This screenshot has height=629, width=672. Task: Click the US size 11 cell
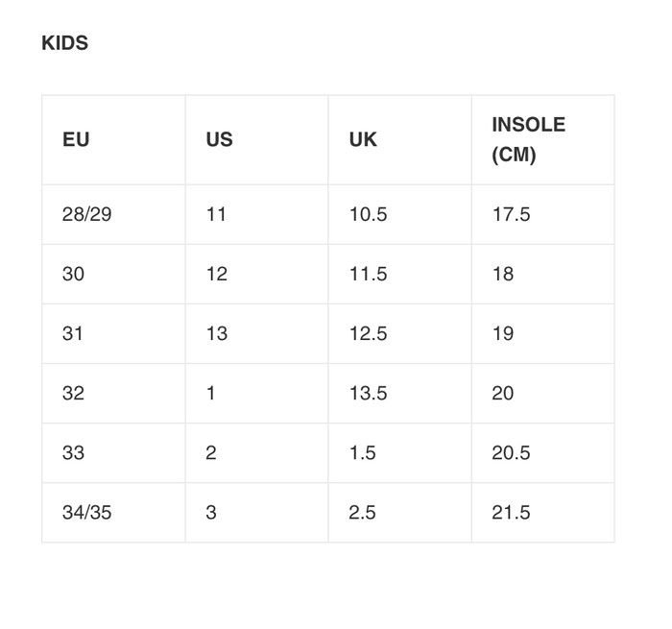tap(256, 214)
